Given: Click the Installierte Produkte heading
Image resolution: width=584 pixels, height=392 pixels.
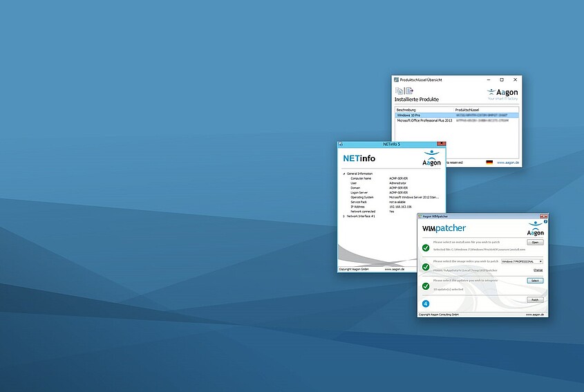Looking at the screenshot, I should click(x=417, y=100).
